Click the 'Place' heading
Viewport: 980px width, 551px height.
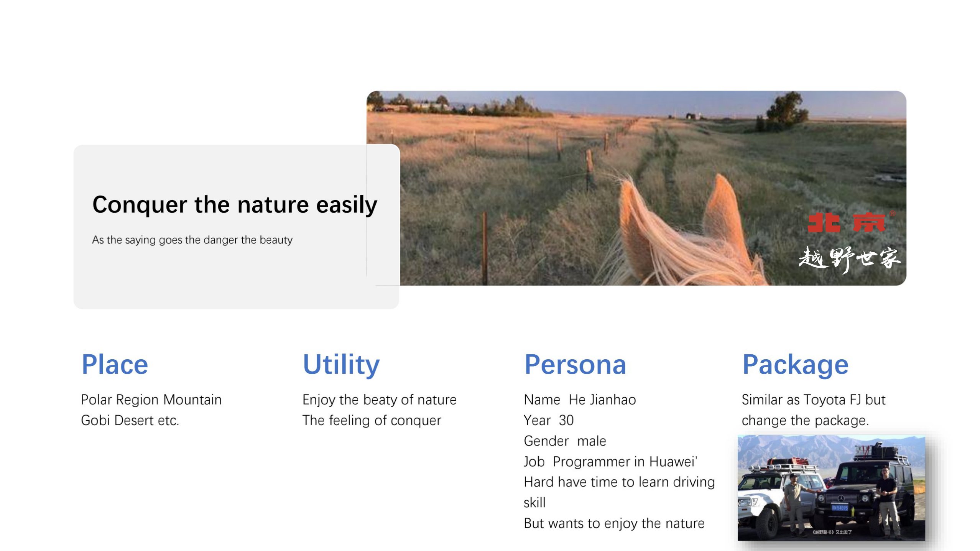click(115, 364)
